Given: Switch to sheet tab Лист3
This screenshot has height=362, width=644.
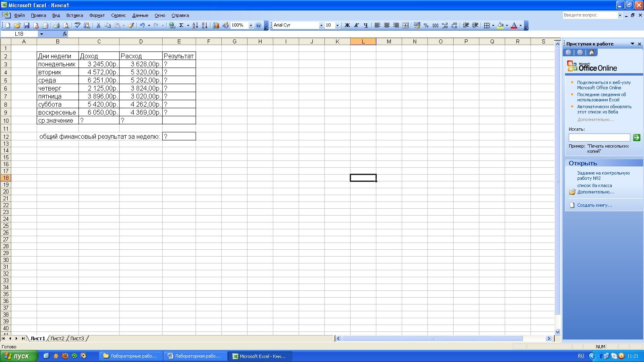Looking at the screenshot, I should click(77, 339).
